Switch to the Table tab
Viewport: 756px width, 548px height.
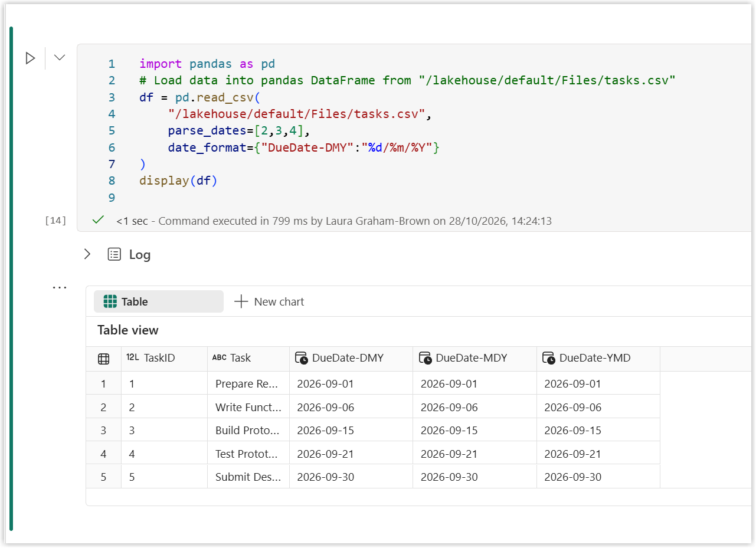tap(159, 301)
